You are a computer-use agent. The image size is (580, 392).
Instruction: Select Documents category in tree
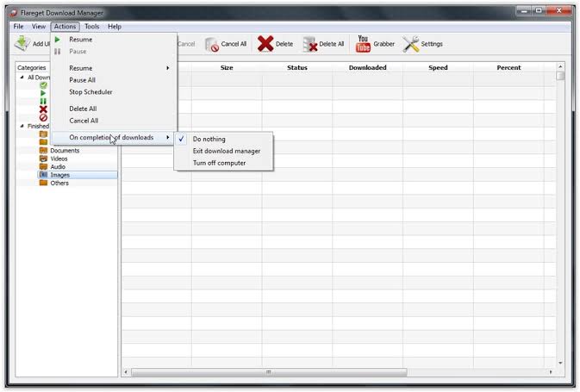click(65, 151)
